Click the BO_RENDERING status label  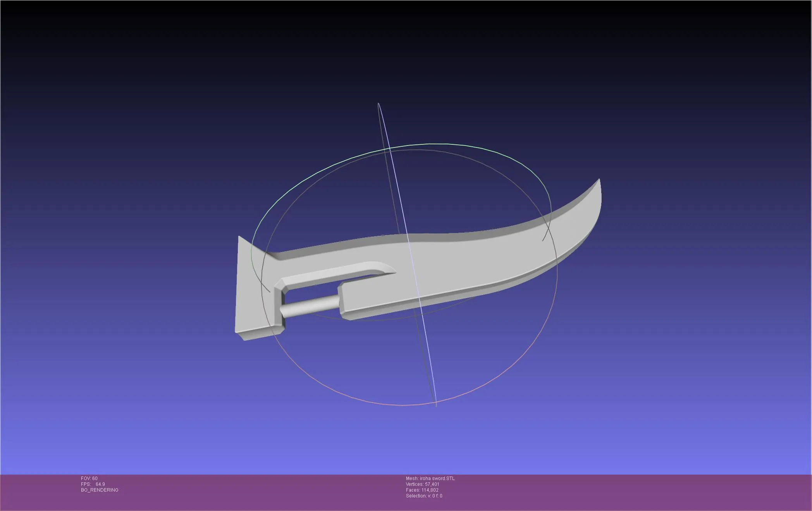[100, 490]
